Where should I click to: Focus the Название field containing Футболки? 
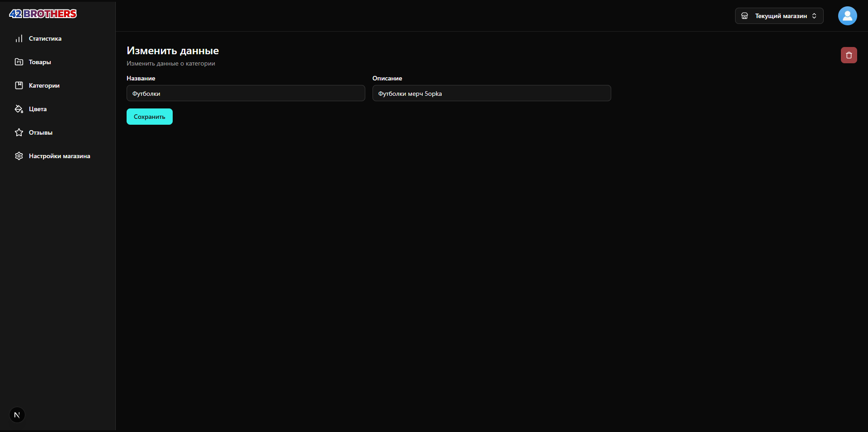coord(245,94)
